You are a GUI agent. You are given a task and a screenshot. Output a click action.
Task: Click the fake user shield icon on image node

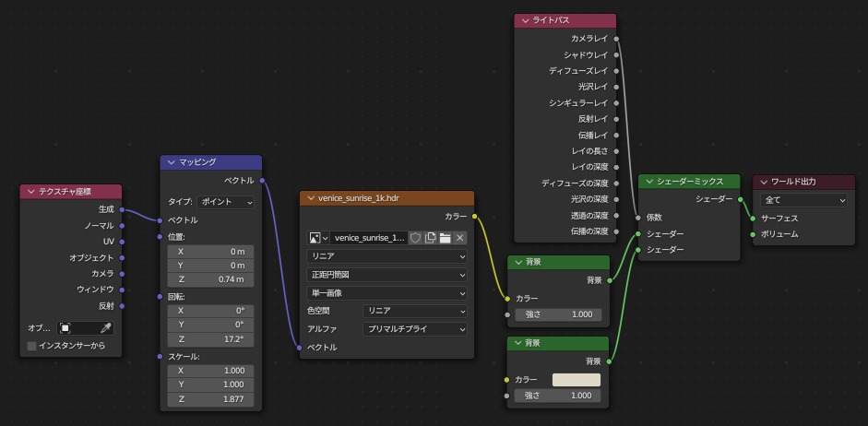[415, 238]
